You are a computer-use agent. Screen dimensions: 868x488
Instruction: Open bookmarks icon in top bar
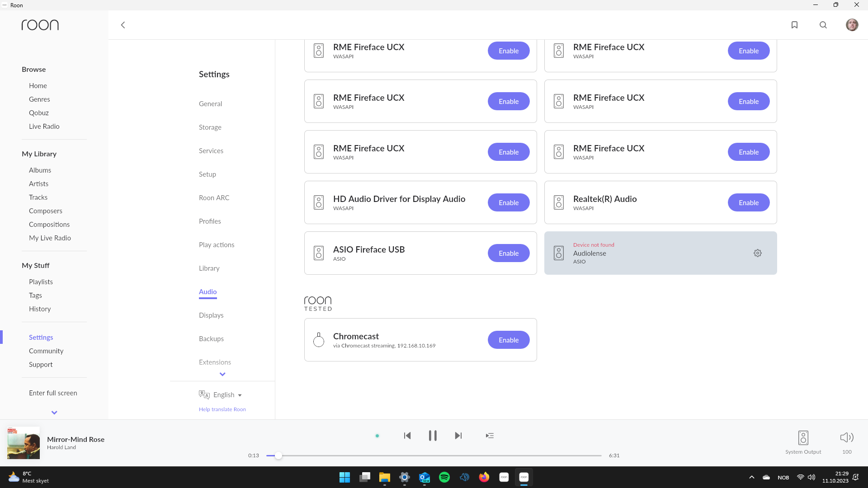tap(794, 25)
